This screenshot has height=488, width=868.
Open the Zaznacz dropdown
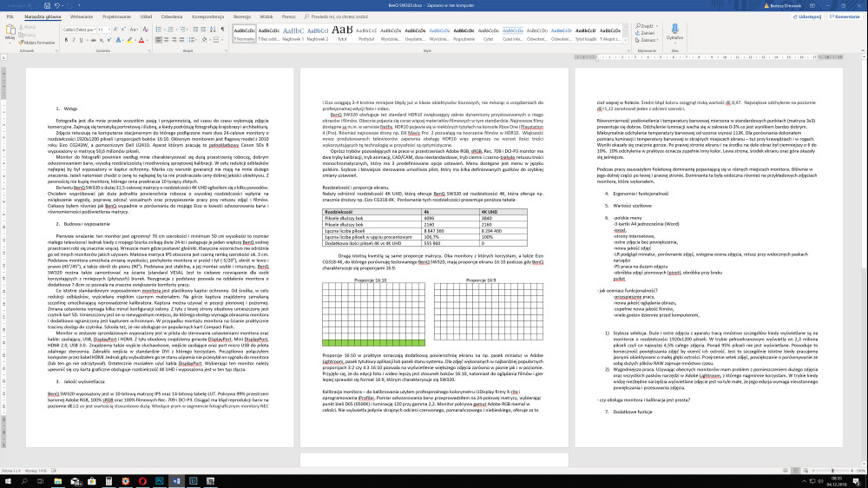647,40
